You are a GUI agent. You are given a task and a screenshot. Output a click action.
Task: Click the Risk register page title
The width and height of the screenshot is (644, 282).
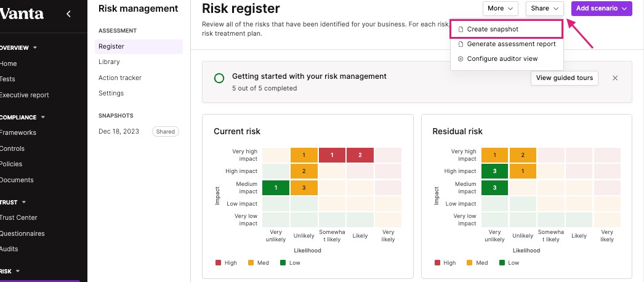241,8
